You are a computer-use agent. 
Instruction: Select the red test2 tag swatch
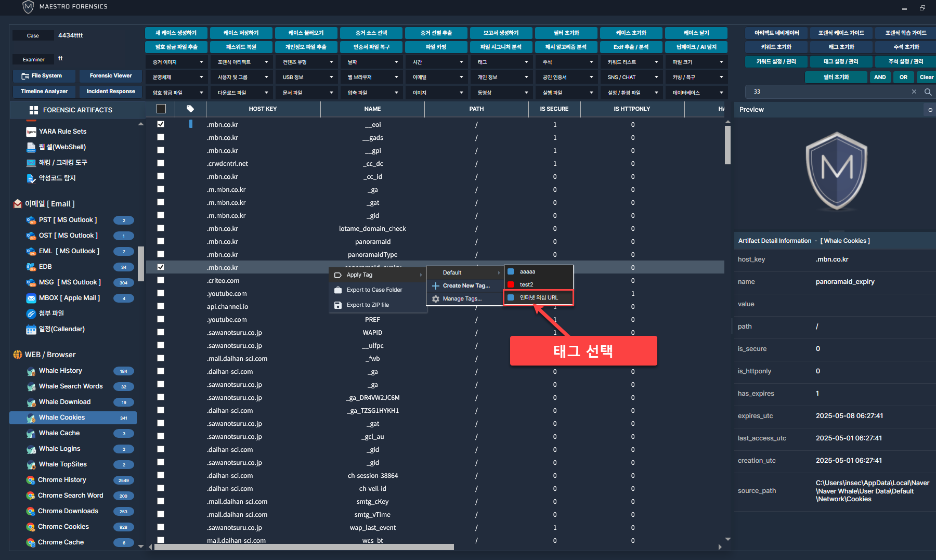(x=511, y=284)
